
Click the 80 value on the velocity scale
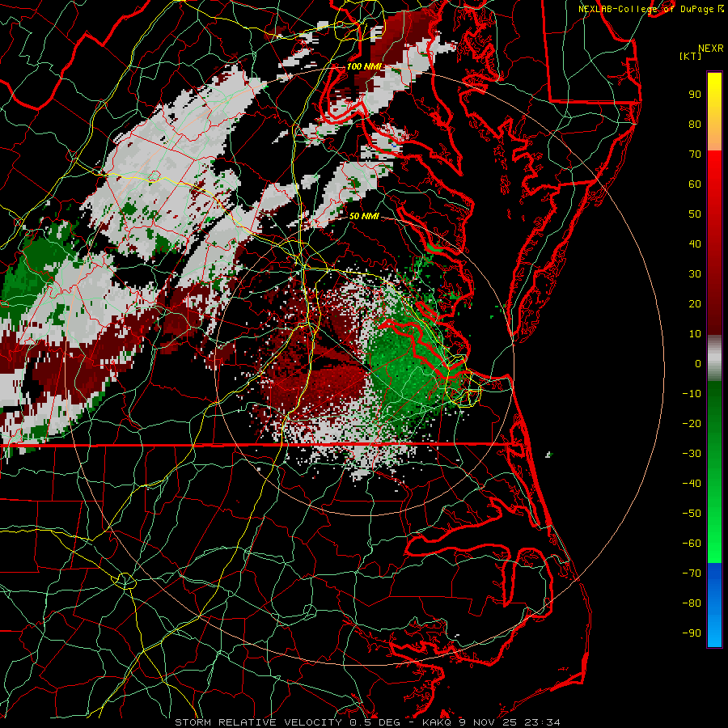(x=695, y=125)
